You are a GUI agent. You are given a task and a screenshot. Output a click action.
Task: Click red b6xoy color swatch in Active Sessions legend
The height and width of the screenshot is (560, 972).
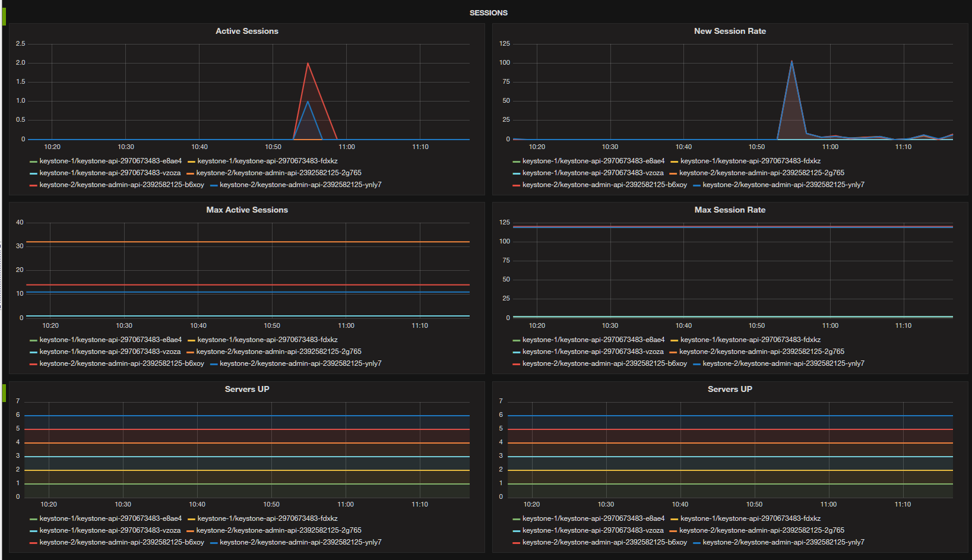[x=34, y=185]
